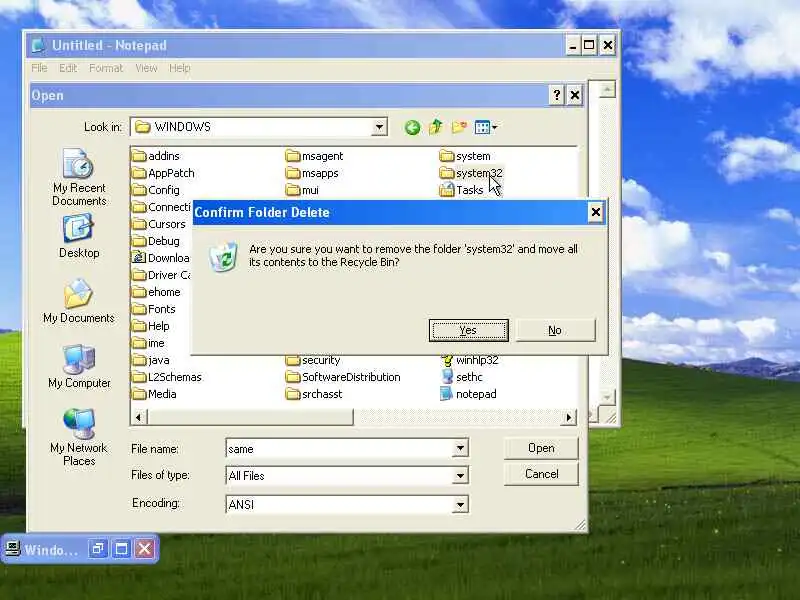This screenshot has width=800, height=600.
Task: Select the java folder
Action: coord(151,360)
